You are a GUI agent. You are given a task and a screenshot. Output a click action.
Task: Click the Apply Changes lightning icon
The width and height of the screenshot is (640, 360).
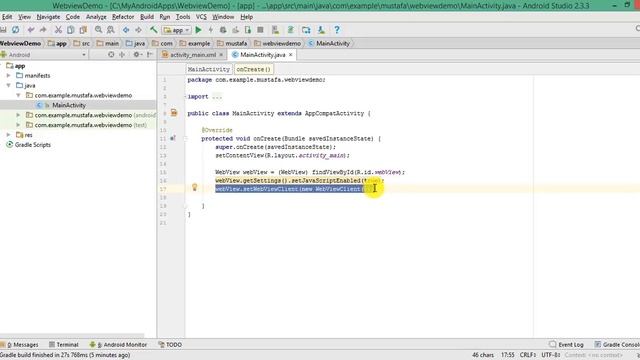click(x=211, y=30)
